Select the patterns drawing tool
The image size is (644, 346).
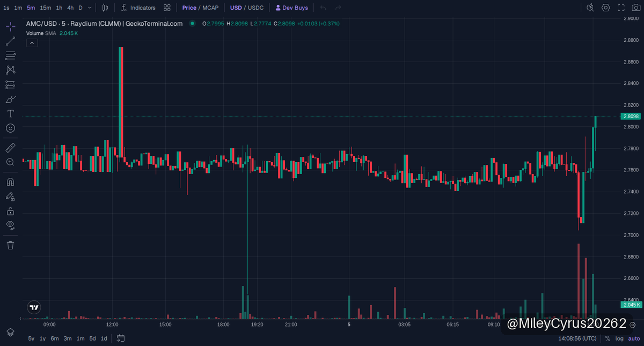pyautogui.click(x=10, y=70)
